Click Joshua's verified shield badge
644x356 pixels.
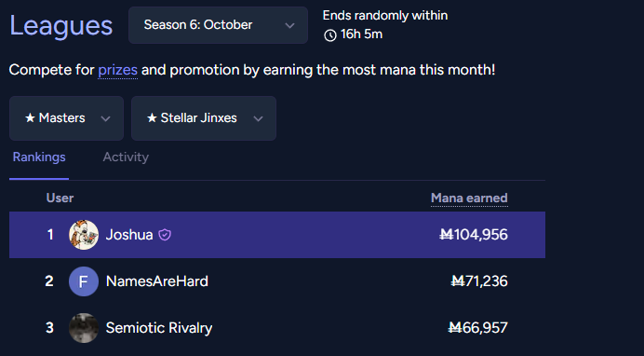pyautogui.click(x=165, y=235)
